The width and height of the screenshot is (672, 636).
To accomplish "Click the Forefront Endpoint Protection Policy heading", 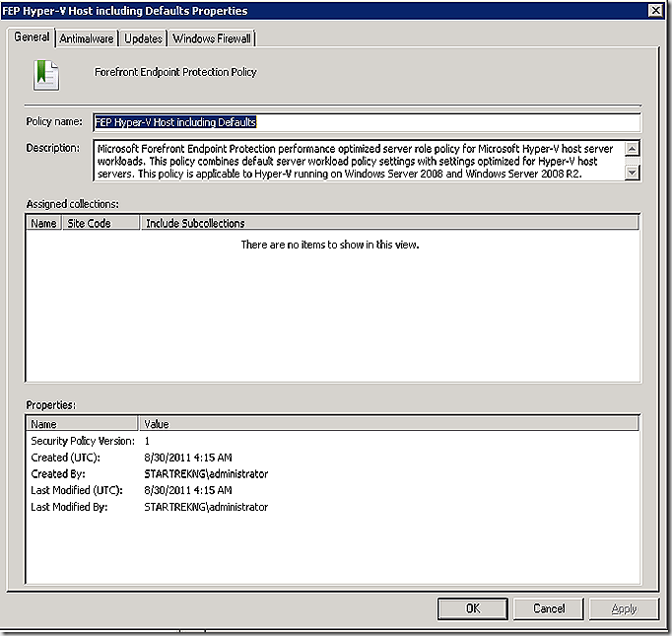I will tap(175, 72).
